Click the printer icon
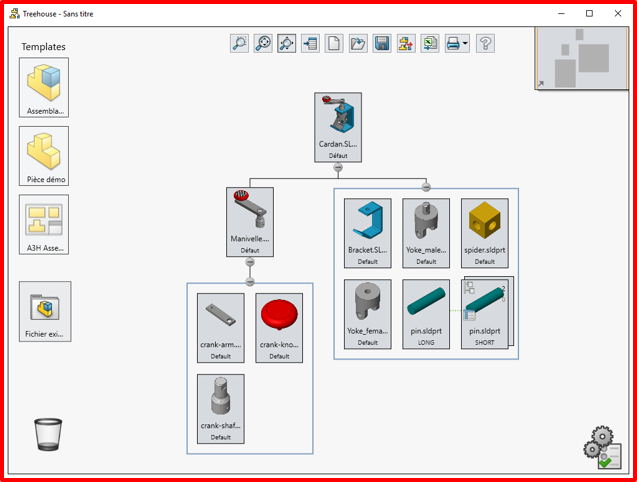The width and height of the screenshot is (637, 482). 453,43
